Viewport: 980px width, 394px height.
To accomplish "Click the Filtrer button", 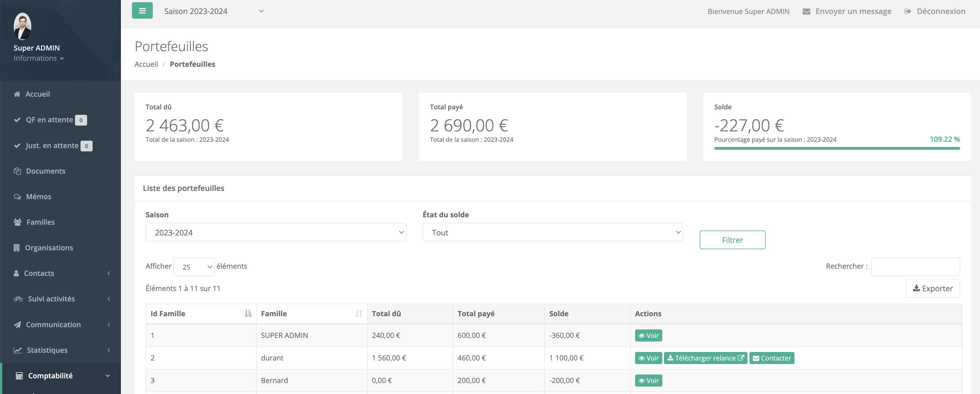I will coord(732,240).
